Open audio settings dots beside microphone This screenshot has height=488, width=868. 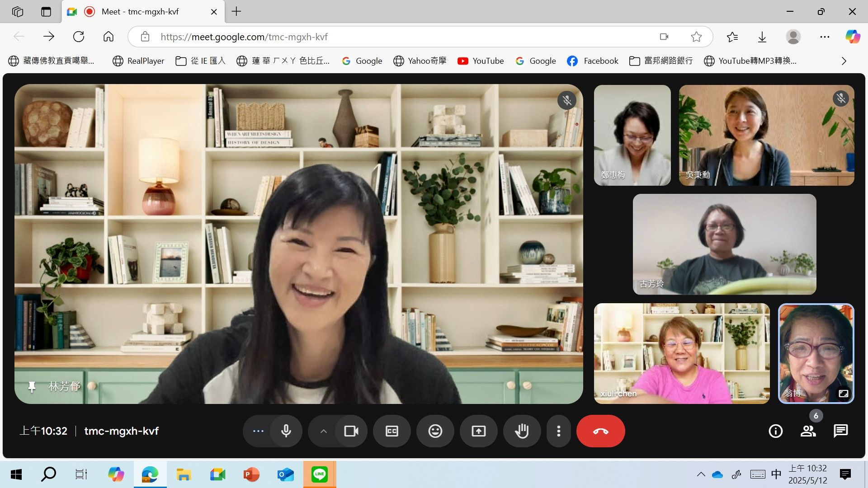click(x=258, y=431)
